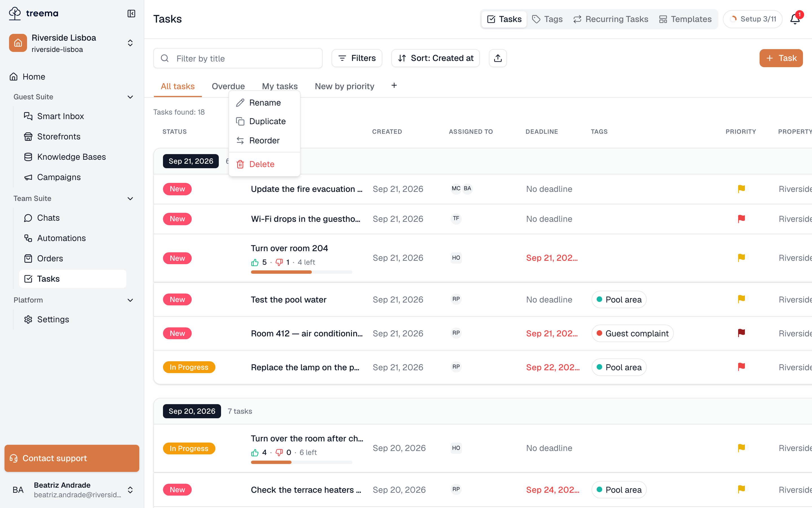Open the Recurring Tasks tab
The image size is (812, 508).
coord(611,19)
